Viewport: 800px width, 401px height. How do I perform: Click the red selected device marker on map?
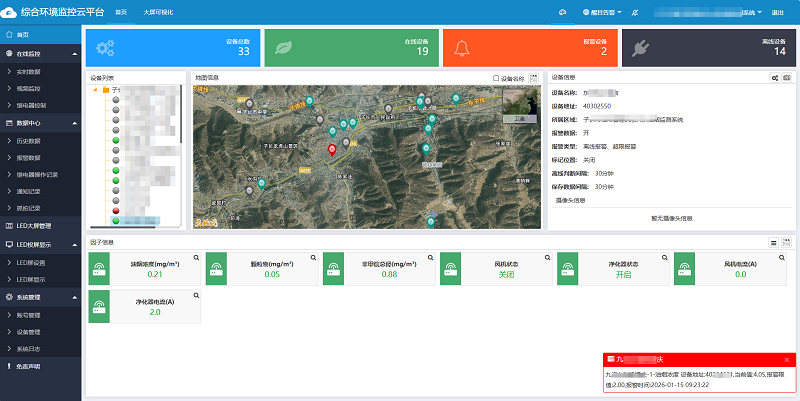coord(333,150)
